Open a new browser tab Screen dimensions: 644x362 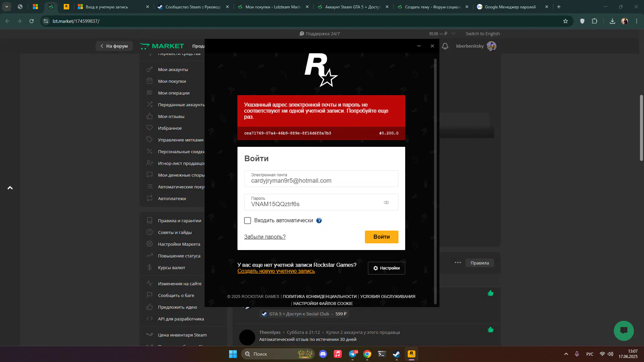pyautogui.click(x=559, y=7)
